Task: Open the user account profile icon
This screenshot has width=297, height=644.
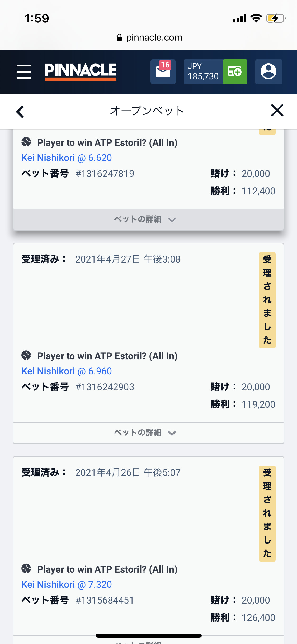Action: coord(268,72)
